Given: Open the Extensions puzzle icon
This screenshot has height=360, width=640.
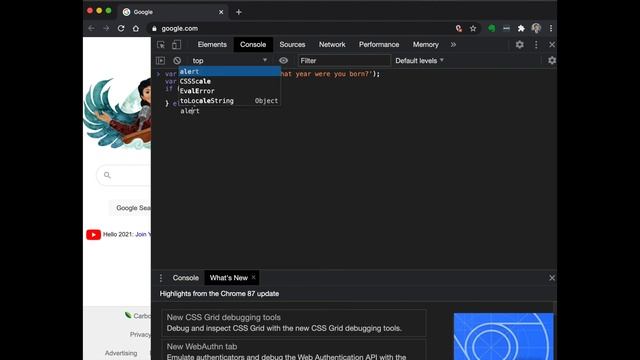Looking at the screenshot, I should pyautogui.click(x=521, y=28).
